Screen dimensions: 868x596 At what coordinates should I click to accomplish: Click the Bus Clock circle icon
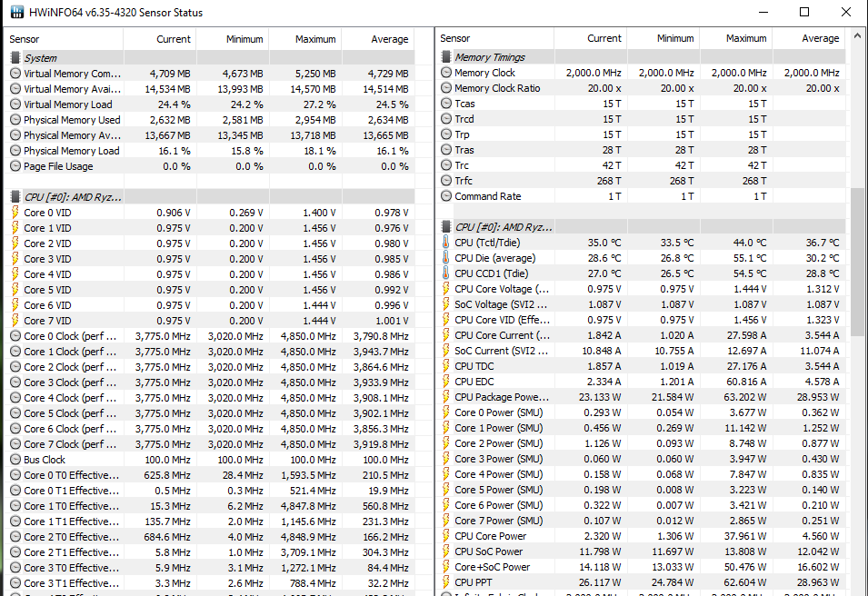click(15, 460)
